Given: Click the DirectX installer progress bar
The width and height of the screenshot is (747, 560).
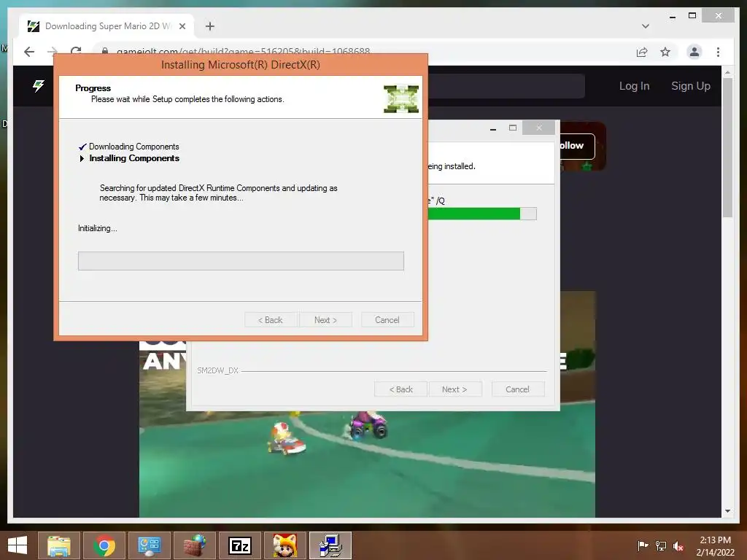Looking at the screenshot, I should (x=241, y=261).
